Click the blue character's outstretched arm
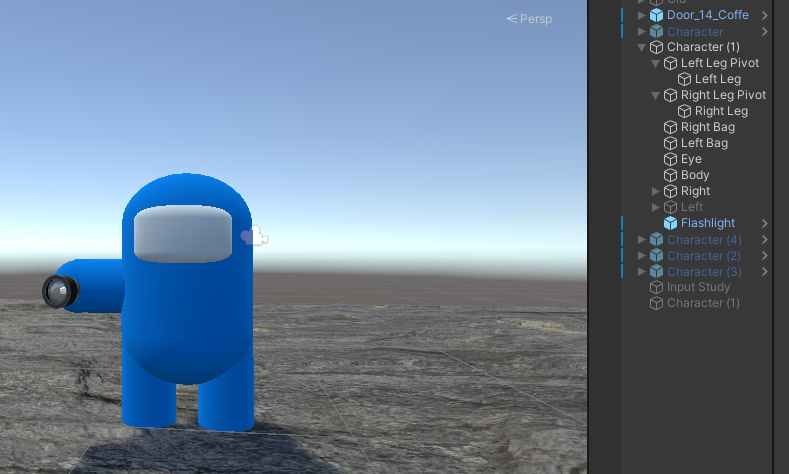This screenshot has width=789, height=474. coord(96,286)
